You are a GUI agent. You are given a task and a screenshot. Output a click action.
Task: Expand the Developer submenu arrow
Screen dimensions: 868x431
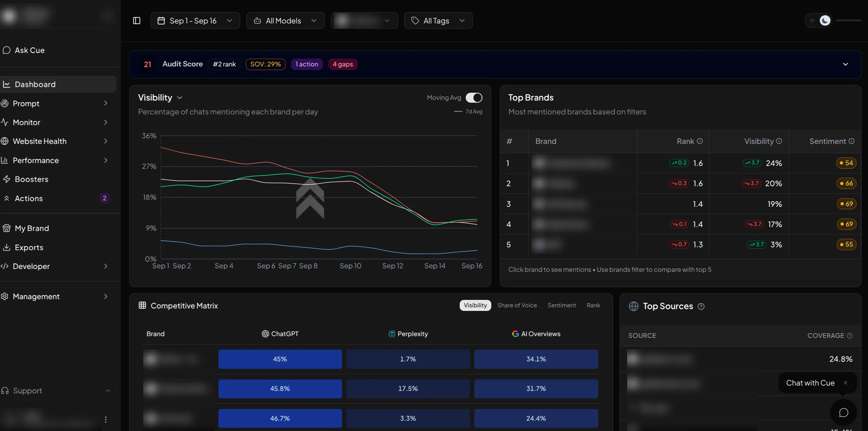[106, 266]
